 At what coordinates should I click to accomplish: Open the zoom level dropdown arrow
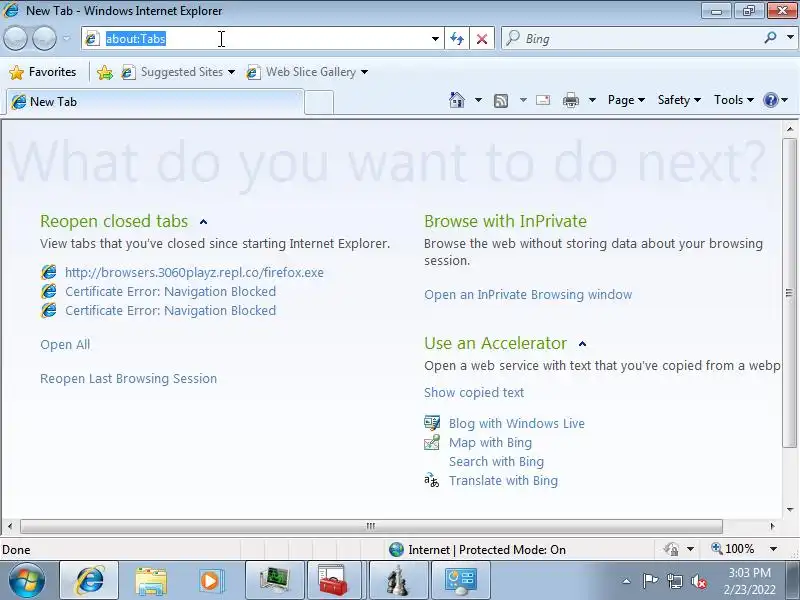(773, 549)
